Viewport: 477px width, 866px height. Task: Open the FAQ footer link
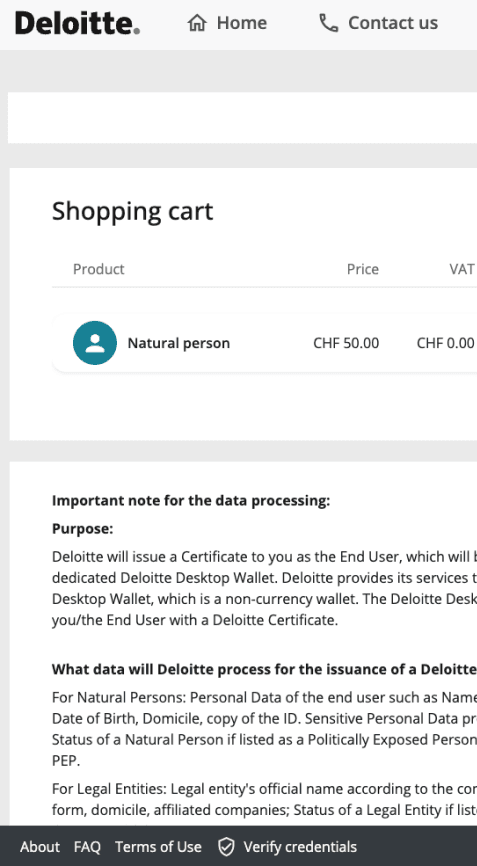coord(87,847)
